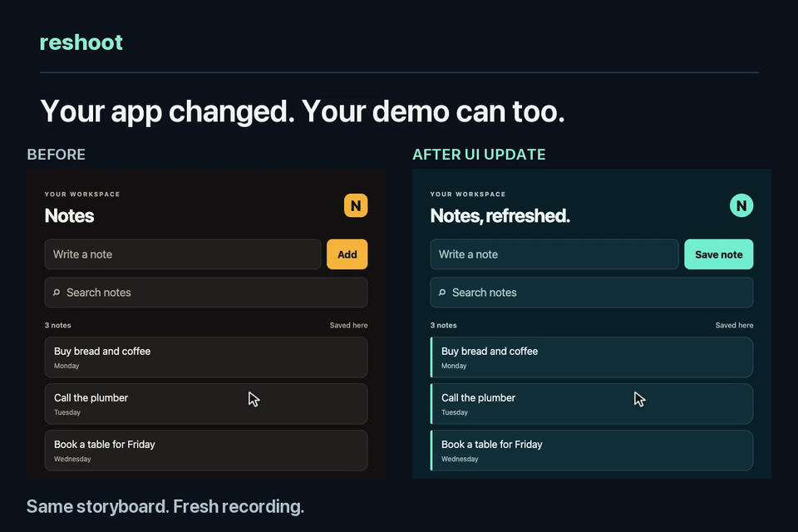This screenshot has height=532, width=798.
Task: Open Call the plumber note in After panel
Action: (x=592, y=404)
